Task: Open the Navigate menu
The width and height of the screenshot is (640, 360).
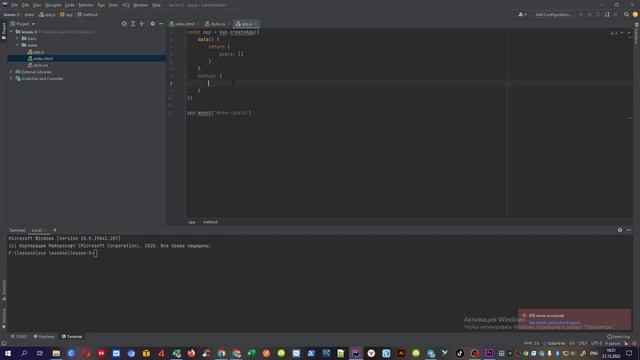Action: click(53, 5)
